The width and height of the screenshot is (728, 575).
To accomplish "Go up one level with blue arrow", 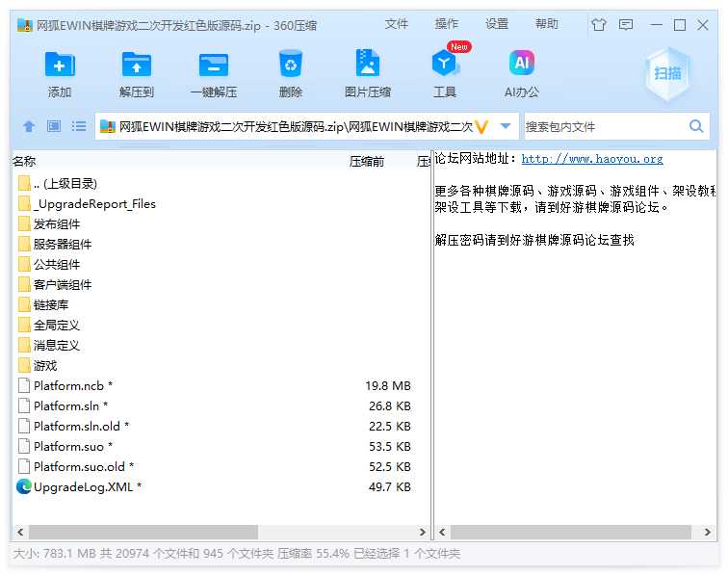I will point(29,126).
